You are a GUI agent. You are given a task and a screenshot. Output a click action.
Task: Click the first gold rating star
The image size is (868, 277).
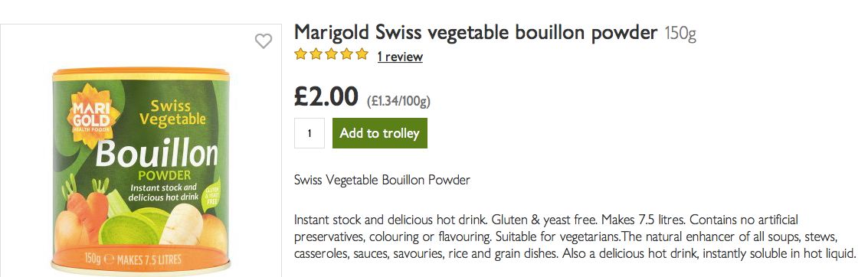[x=300, y=54]
